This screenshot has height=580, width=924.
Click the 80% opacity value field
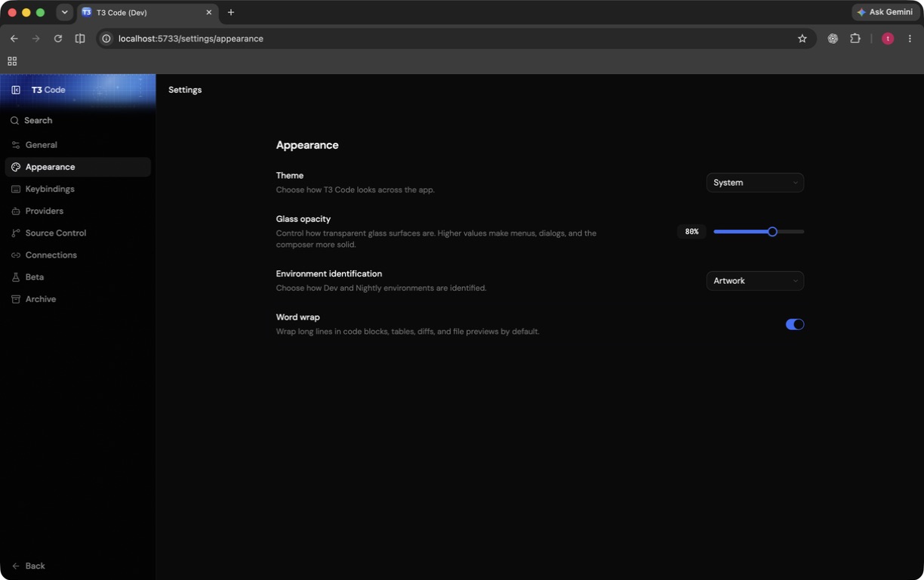(x=691, y=232)
